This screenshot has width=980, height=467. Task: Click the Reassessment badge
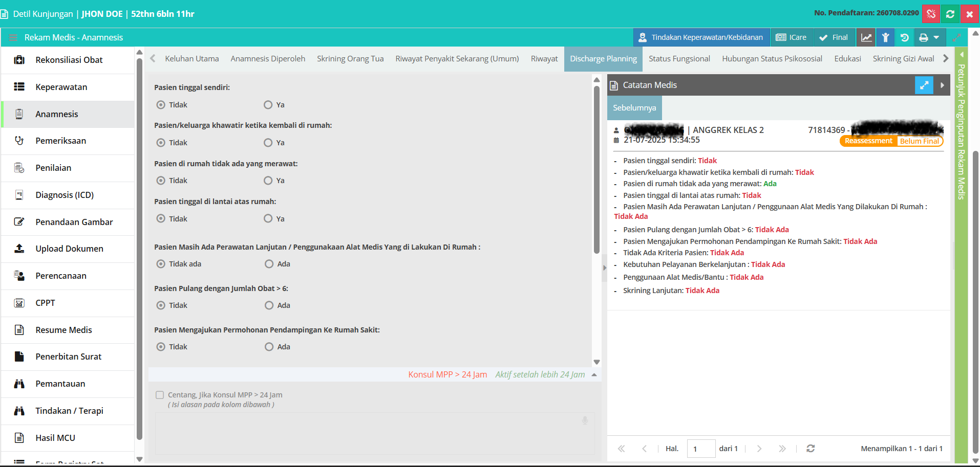(x=868, y=141)
